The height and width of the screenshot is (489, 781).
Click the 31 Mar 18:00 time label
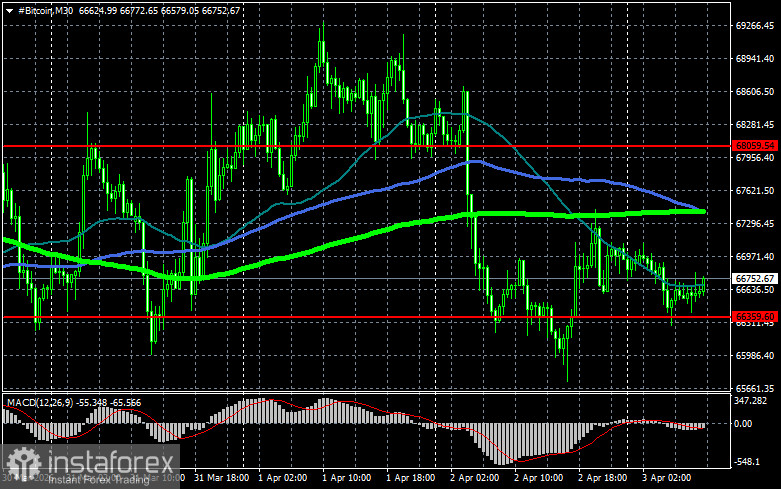222,478
